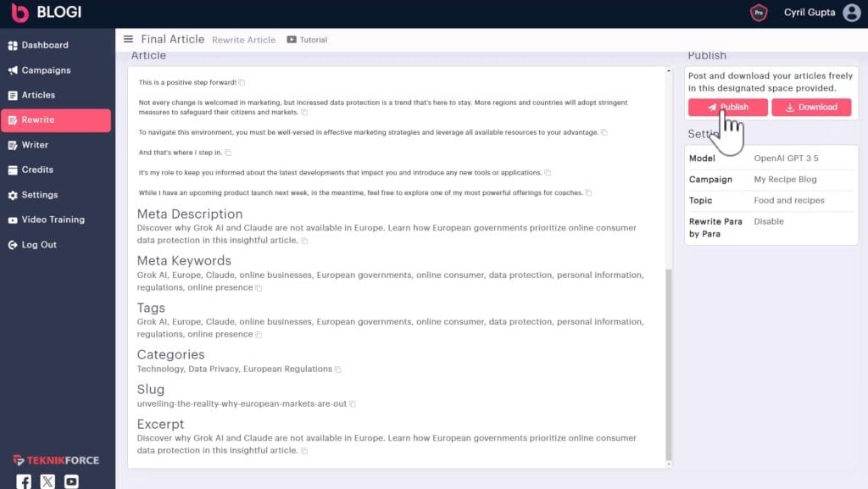Screen dimensions: 868x489
Task: Open the Cyril Gupta account menu
Action: click(809, 13)
